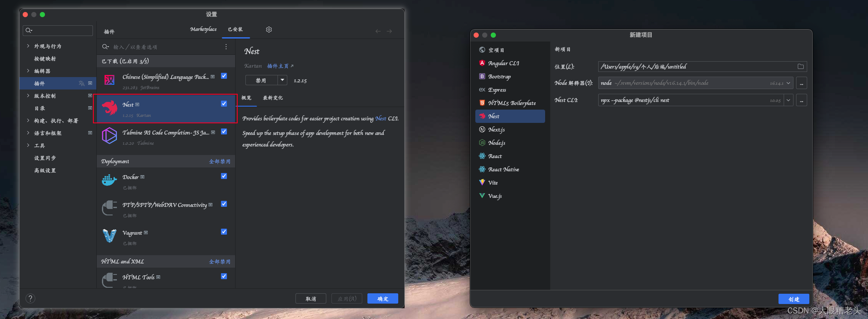Switch to 已安装 tab
Viewport: 868px width, 319px height.
(x=236, y=29)
